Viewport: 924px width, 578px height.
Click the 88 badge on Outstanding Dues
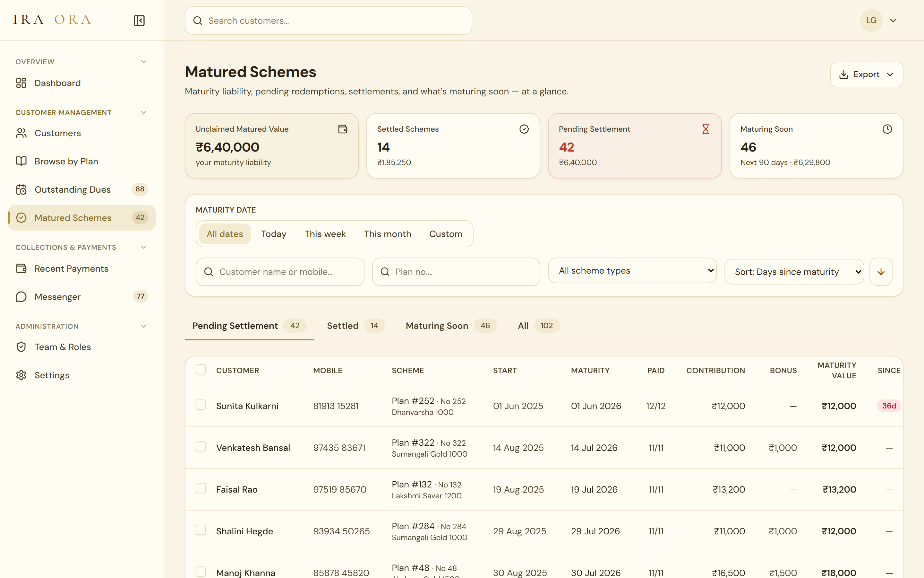tap(140, 189)
